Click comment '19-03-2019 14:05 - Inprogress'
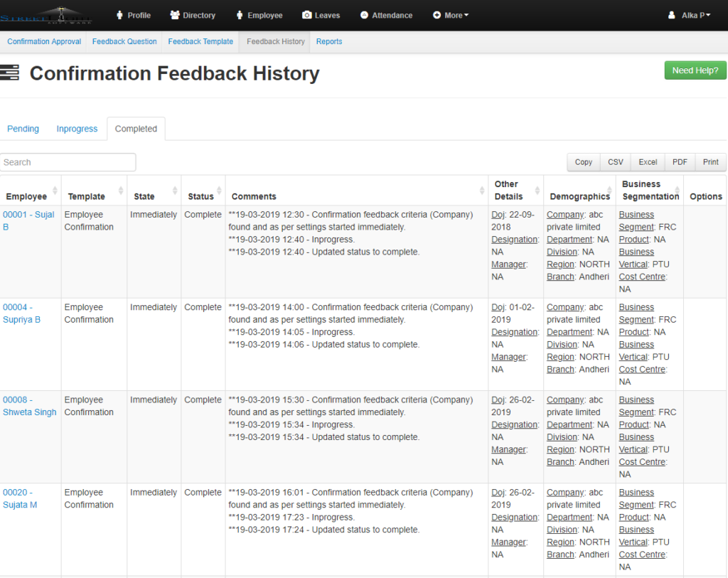The height and width of the screenshot is (578, 728). coord(291,332)
